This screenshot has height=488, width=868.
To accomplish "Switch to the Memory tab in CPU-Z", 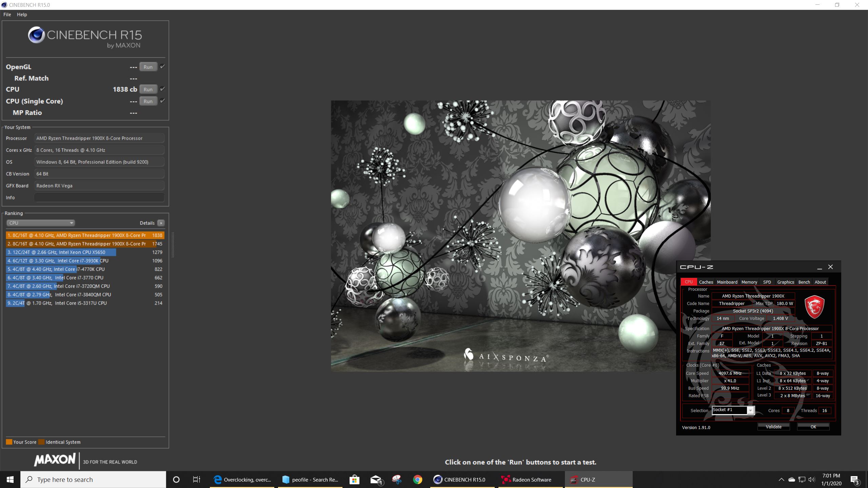I will pos(749,282).
